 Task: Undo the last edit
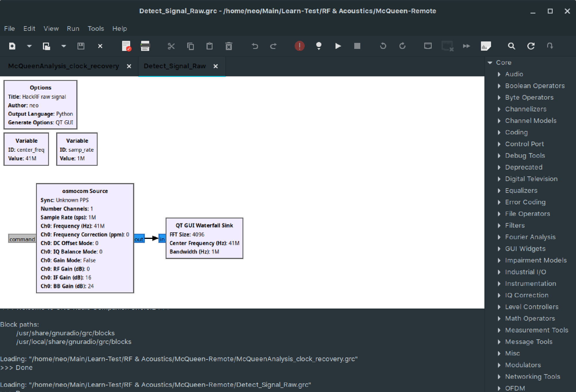255,46
